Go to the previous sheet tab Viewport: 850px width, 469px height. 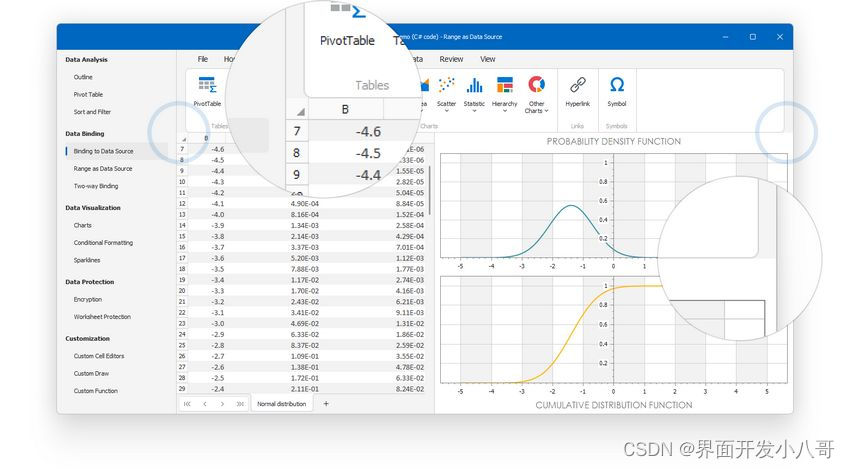click(x=205, y=404)
